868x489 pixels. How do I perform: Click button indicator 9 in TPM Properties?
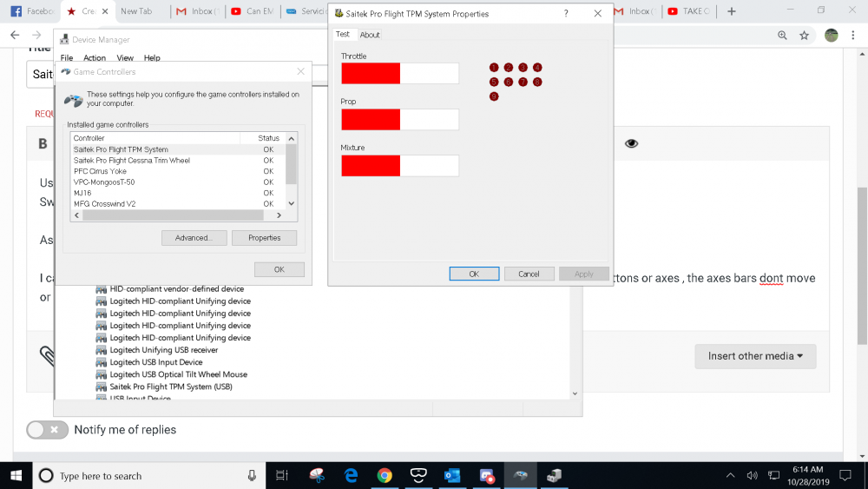point(494,96)
